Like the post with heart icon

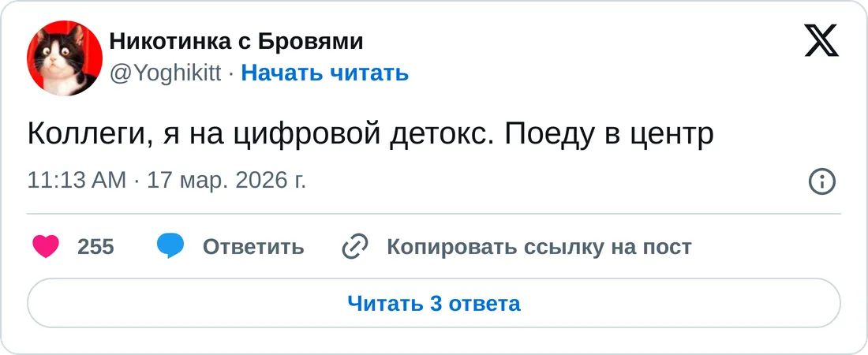(x=45, y=247)
